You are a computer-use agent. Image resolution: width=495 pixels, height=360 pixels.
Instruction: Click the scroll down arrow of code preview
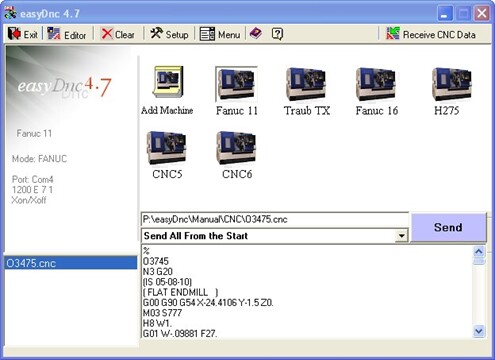(x=479, y=331)
